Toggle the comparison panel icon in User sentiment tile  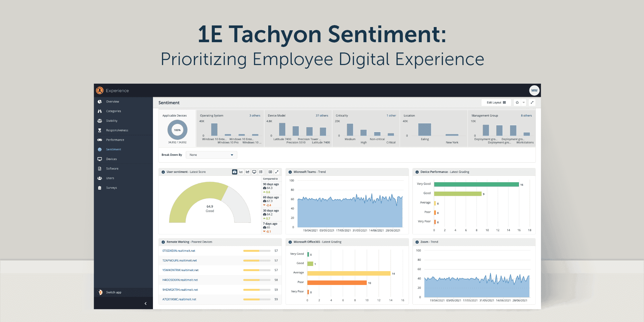tap(270, 172)
